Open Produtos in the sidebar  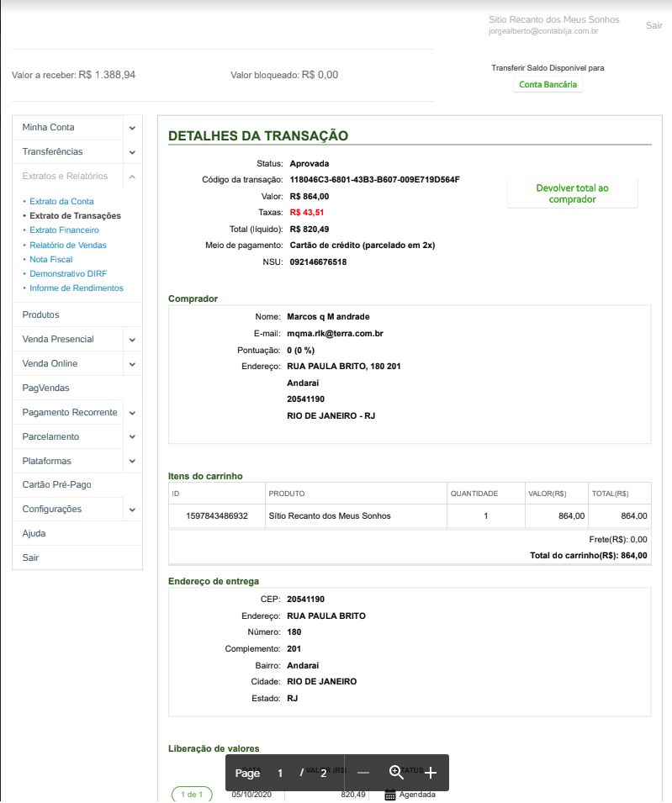(x=40, y=315)
